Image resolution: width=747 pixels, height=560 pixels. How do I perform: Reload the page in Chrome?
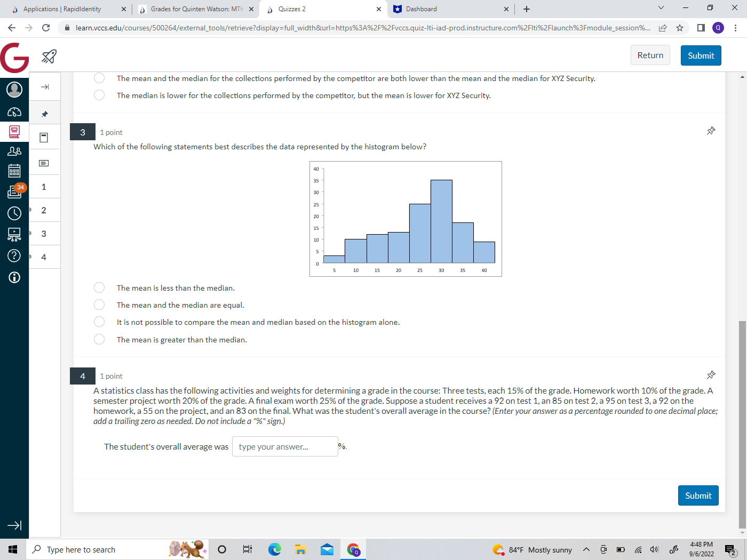point(46,28)
